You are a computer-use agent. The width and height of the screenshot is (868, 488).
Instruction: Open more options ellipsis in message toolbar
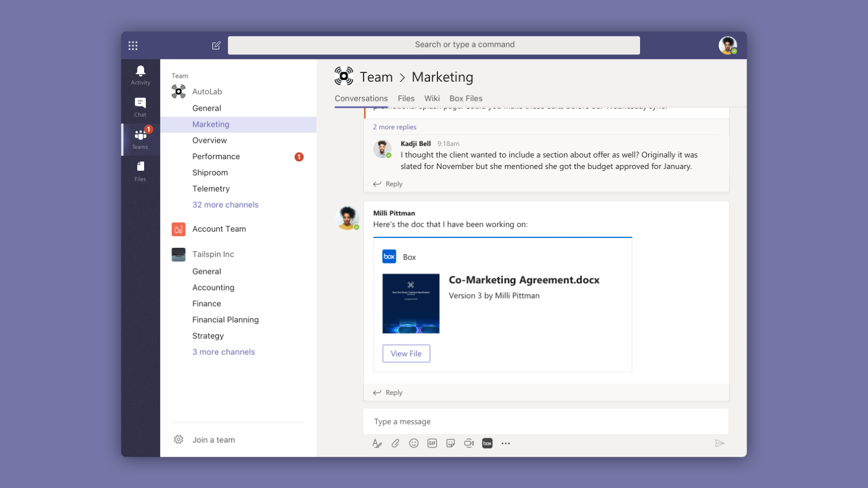(x=506, y=443)
